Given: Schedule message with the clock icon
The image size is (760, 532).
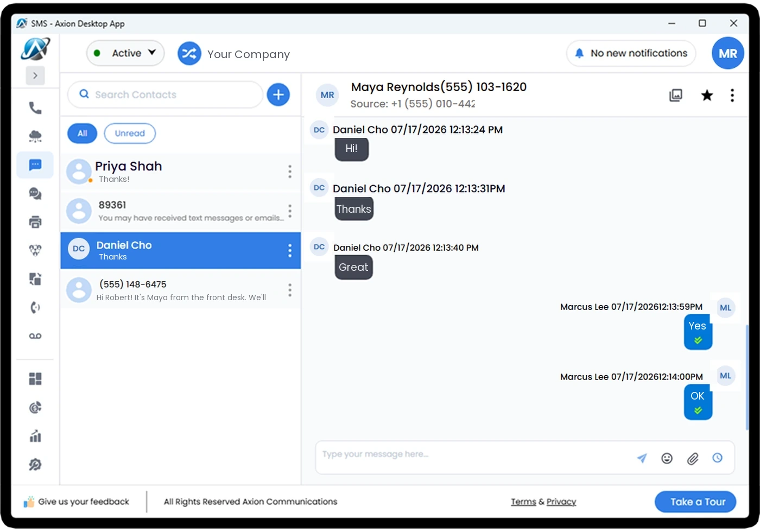Looking at the screenshot, I should 718,458.
